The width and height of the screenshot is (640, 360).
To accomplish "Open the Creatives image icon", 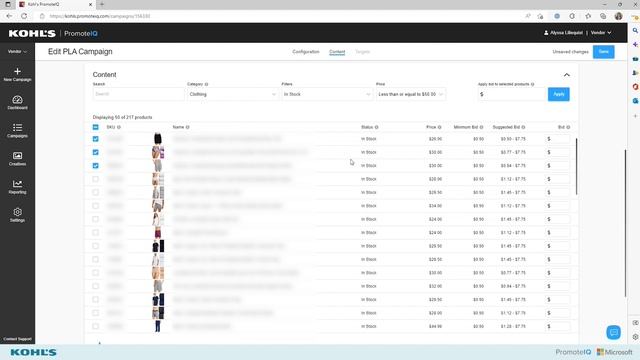I will click(17, 156).
